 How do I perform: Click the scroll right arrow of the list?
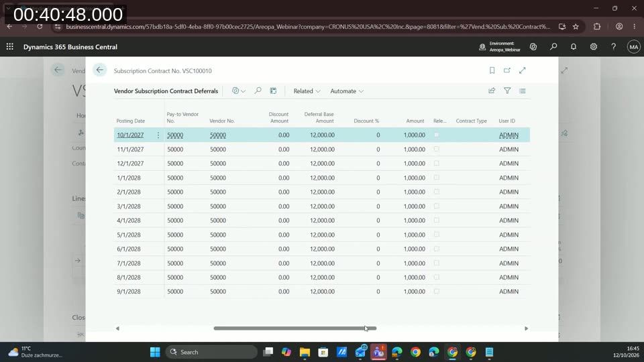pos(526,328)
